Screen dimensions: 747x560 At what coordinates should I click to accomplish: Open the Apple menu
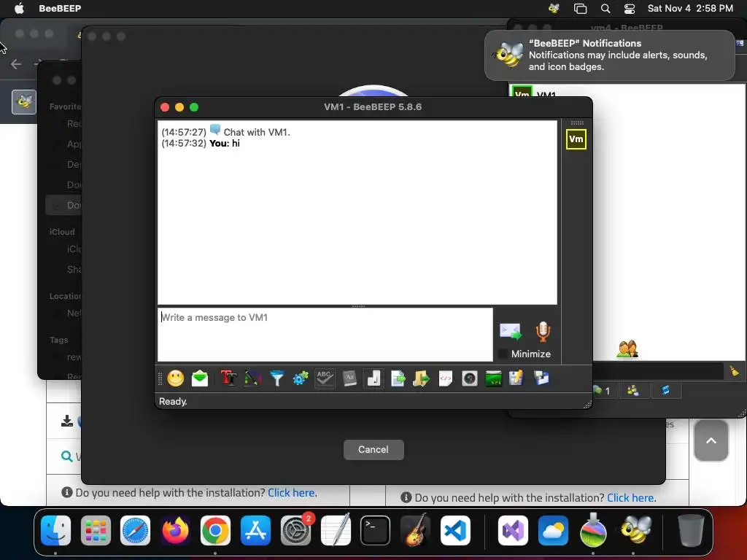click(19, 8)
